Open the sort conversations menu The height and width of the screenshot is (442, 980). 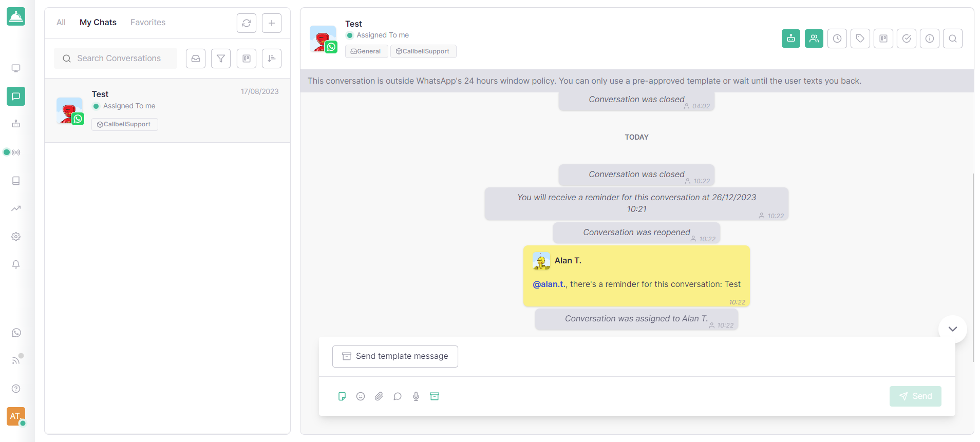(272, 59)
